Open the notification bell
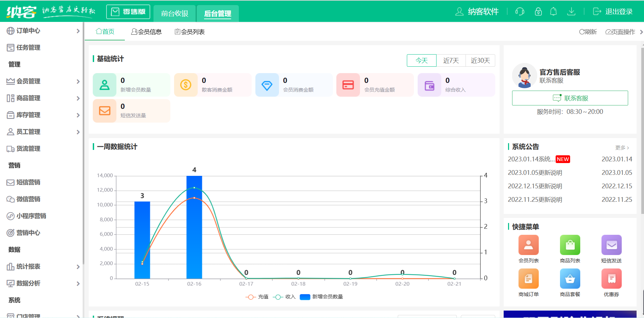The height and width of the screenshot is (318, 644). [553, 11]
